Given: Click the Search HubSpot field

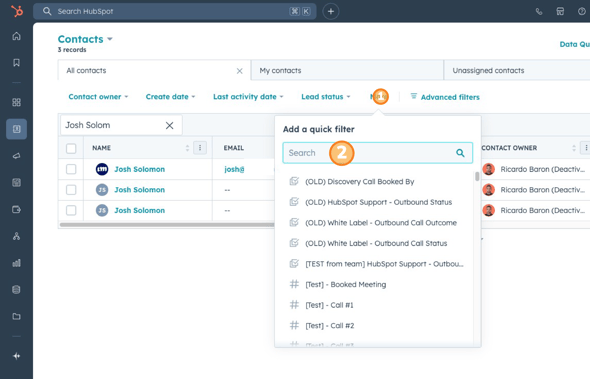Looking at the screenshot, I should 175,11.
